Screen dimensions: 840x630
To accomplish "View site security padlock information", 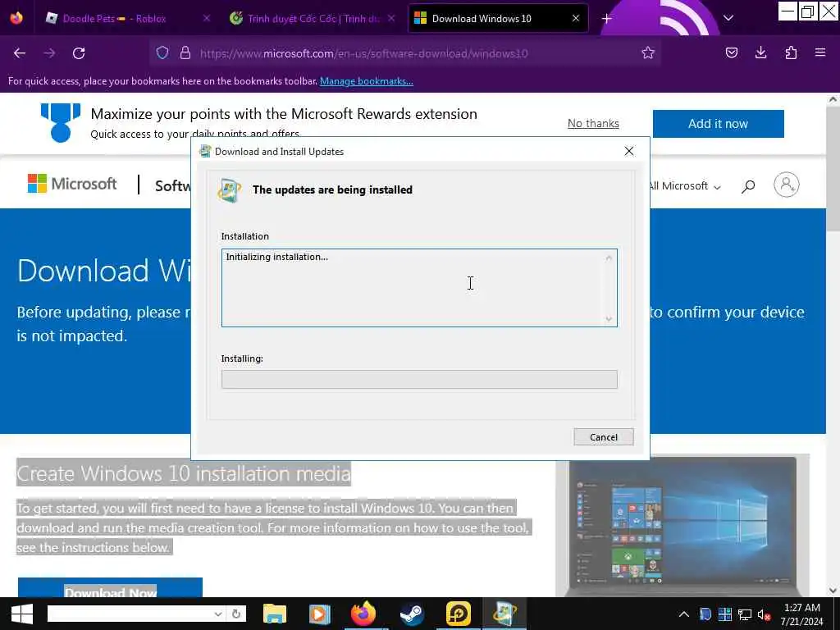I will click(x=185, y=53).
